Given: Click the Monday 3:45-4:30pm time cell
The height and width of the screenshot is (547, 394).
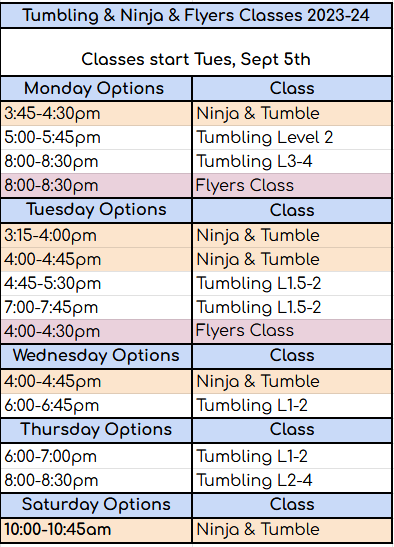Looking at the screenshot, I should [x=96, y=114].
